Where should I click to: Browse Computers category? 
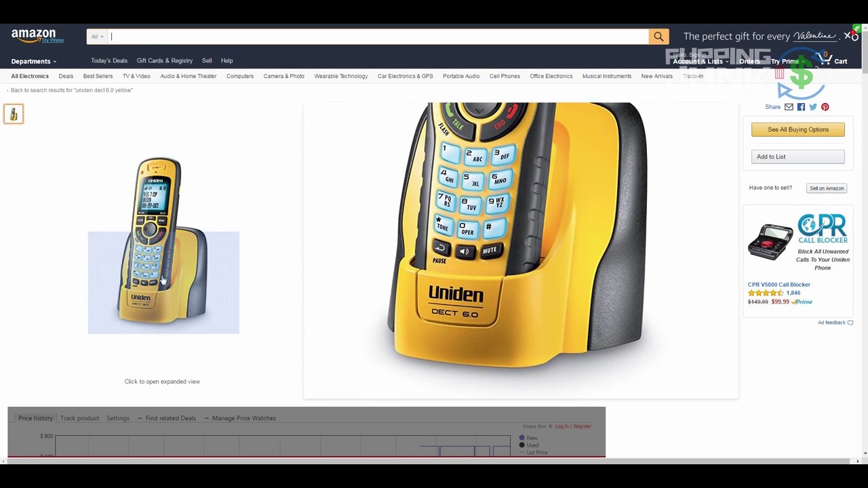click(240, 76)
